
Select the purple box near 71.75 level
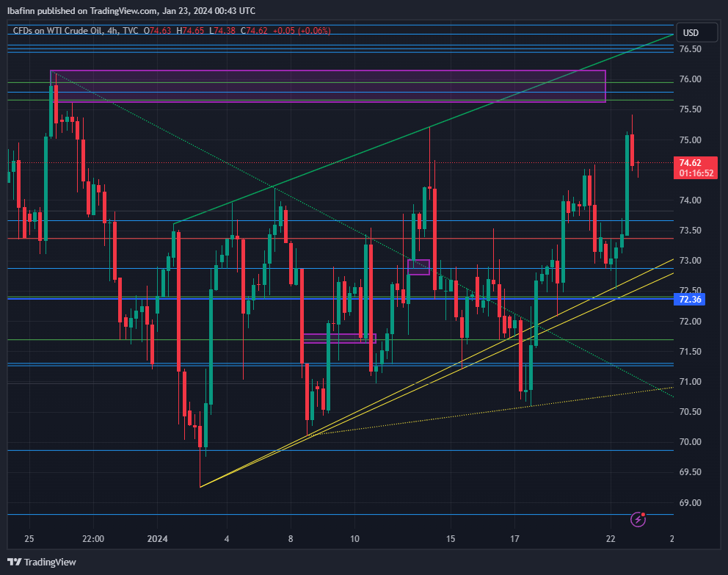[339, 339]
